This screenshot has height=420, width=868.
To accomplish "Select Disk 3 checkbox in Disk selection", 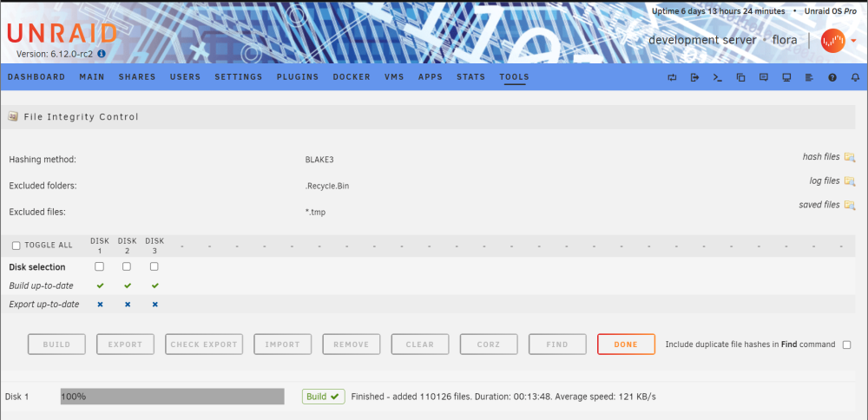I will click(x=155, y=266).
